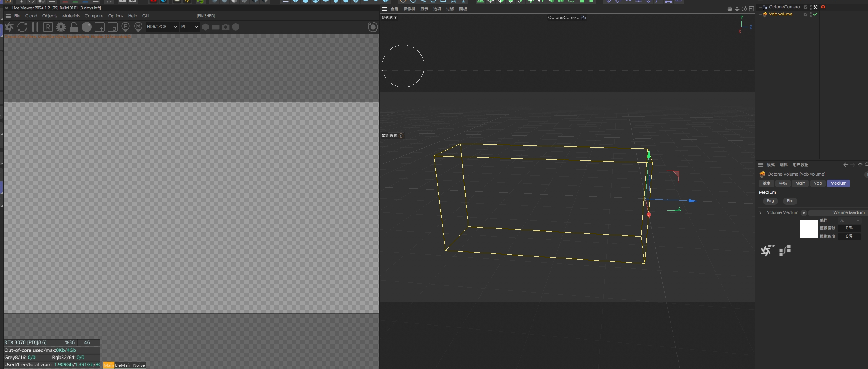
Task: Click the Fire medium button
Action: point(790,201)
